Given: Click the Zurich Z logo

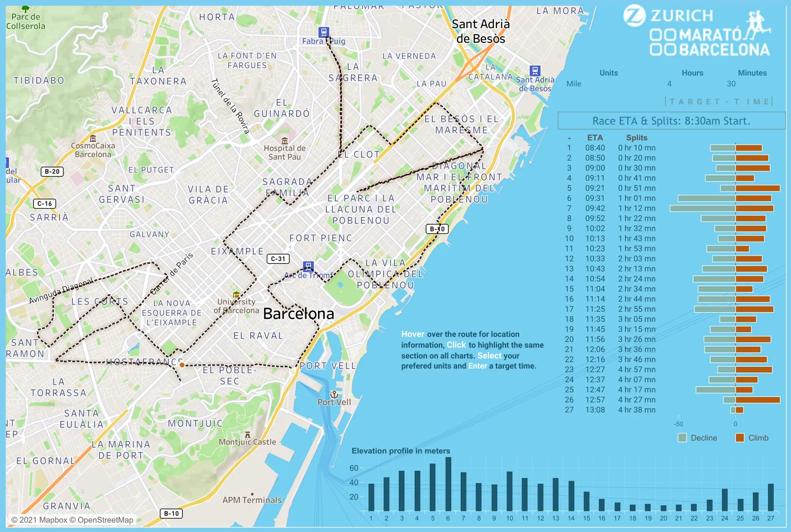Looking at the screenshot, I should coord(634,15).
